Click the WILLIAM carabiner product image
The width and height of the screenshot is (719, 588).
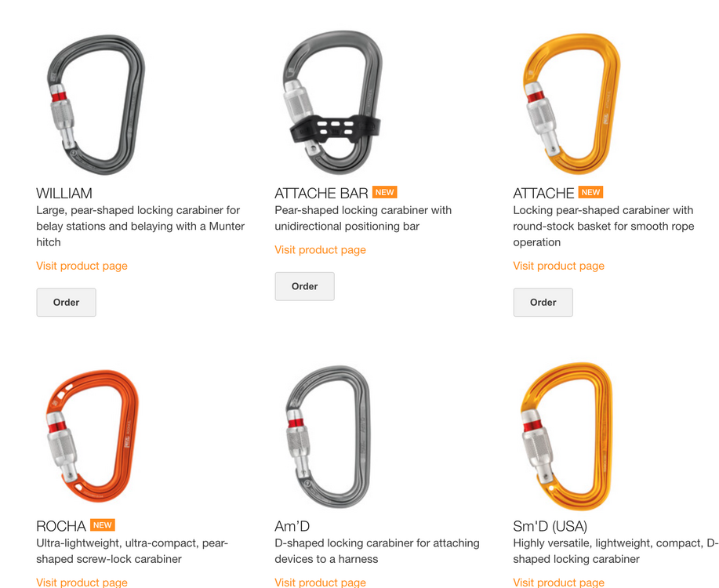pos(96,104)
